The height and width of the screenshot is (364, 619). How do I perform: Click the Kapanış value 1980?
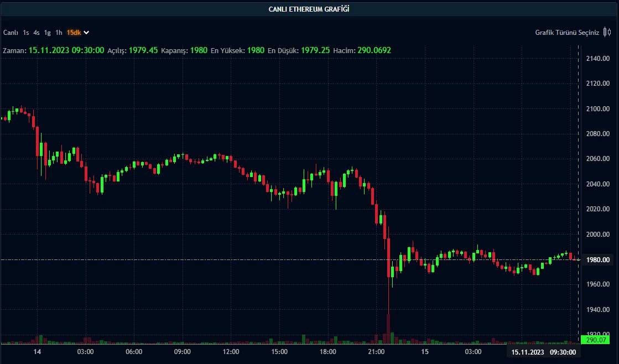point(199,50)
